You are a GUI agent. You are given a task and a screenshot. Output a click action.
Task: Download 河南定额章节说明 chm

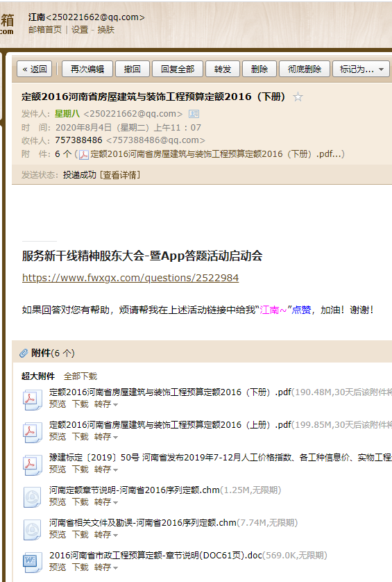click(80, 502)
